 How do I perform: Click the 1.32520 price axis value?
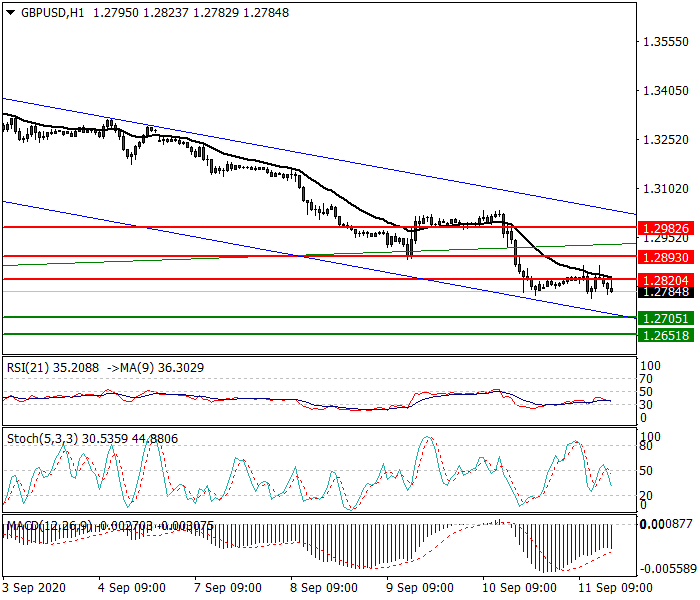coord(666,140)
